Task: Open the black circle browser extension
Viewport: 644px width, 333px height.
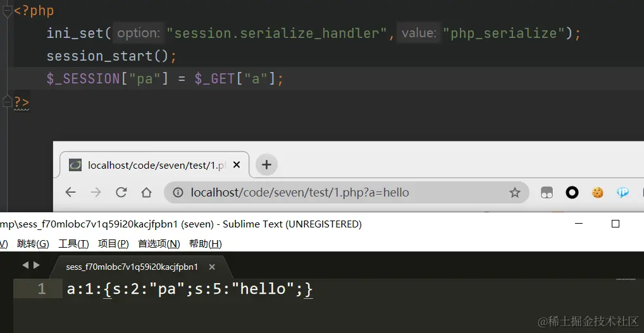Action: click(x=572, y=192)
